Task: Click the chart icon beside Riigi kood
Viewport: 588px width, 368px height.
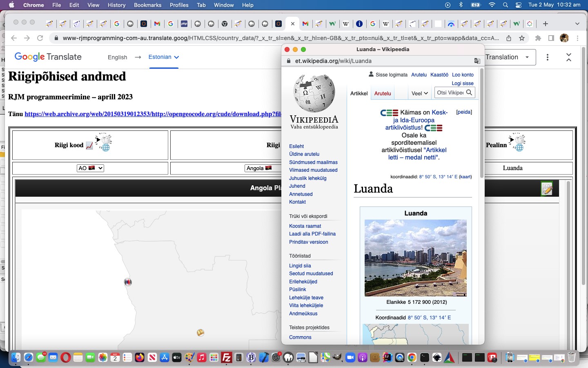Action: 89,146
